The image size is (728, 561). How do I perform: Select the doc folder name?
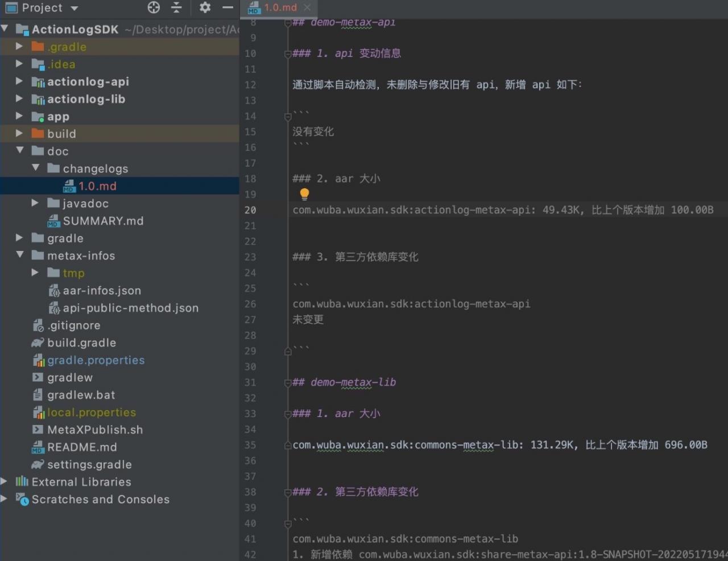pos(58,151)
